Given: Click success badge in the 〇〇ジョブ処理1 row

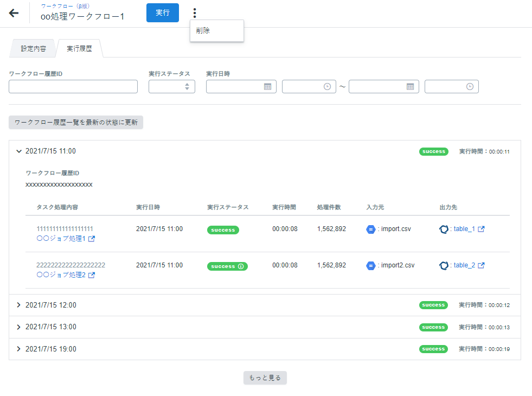Looking at the screenshot, I should [223, 230].
